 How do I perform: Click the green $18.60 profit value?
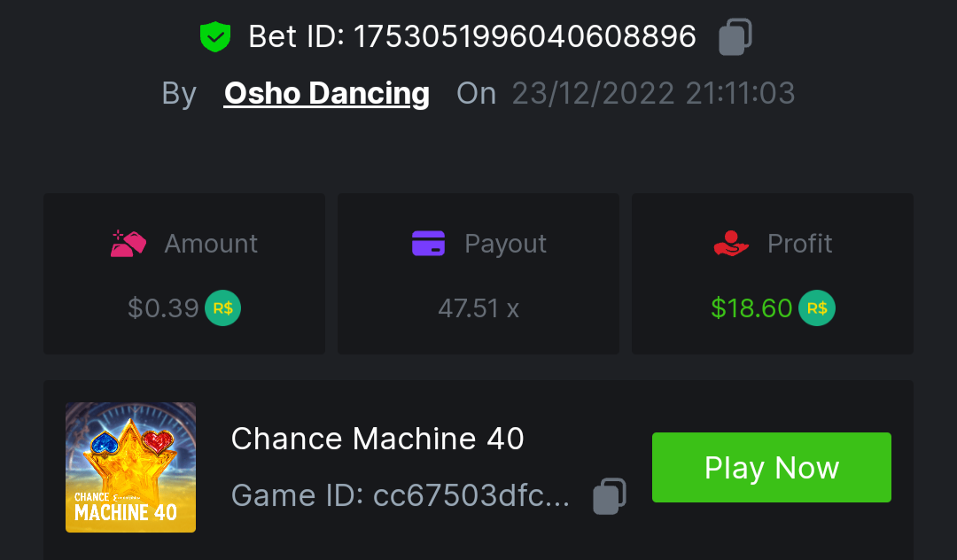751,308
